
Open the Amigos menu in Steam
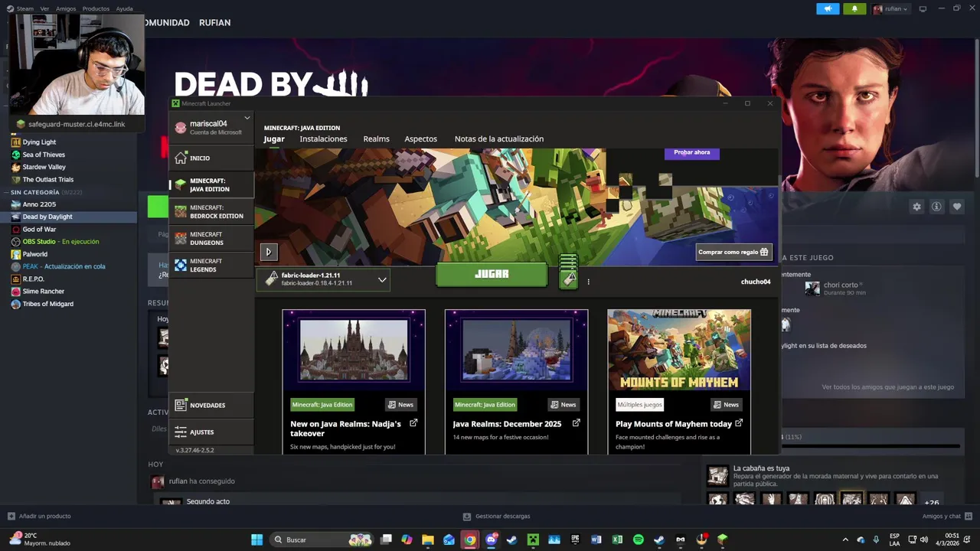click(66, 8)
